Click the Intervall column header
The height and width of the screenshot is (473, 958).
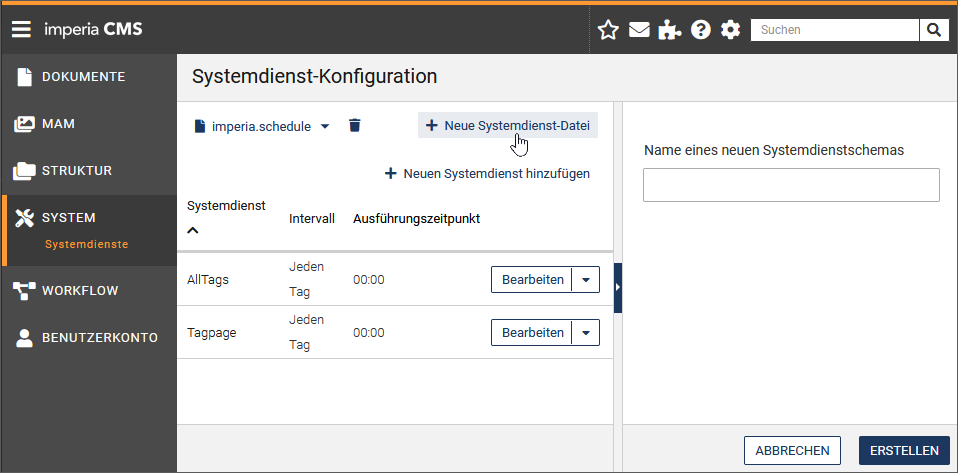tap(312, 219)
